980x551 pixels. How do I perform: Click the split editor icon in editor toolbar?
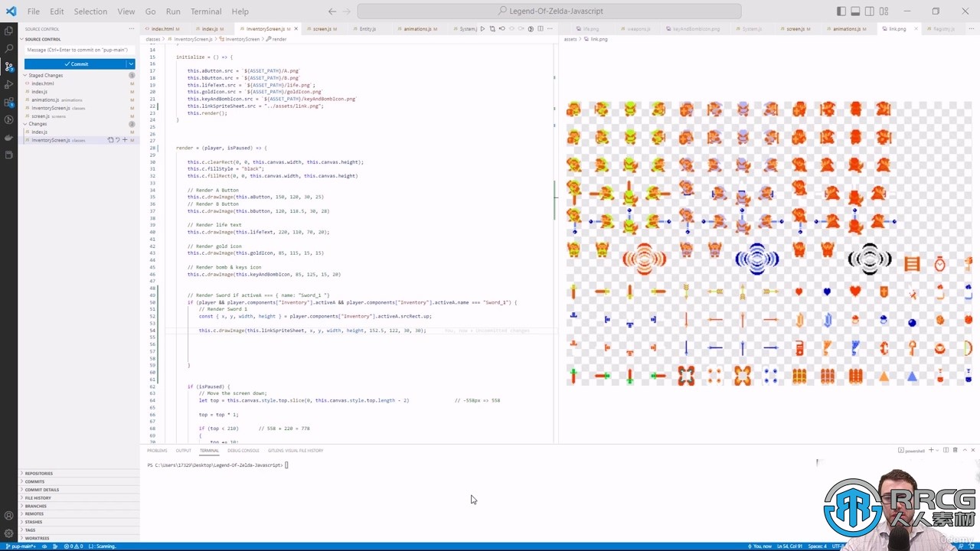click(x=540, y=28)
